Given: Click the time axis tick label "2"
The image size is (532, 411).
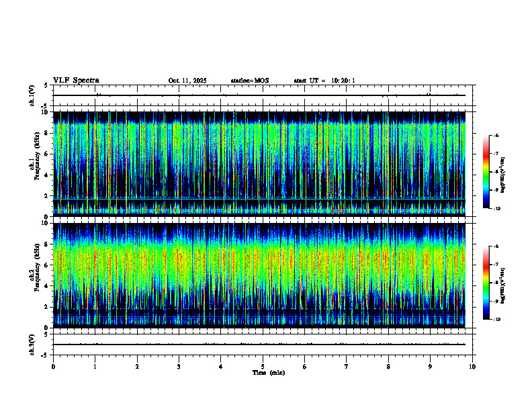Looking at the screenshot, I should [137, 367].
